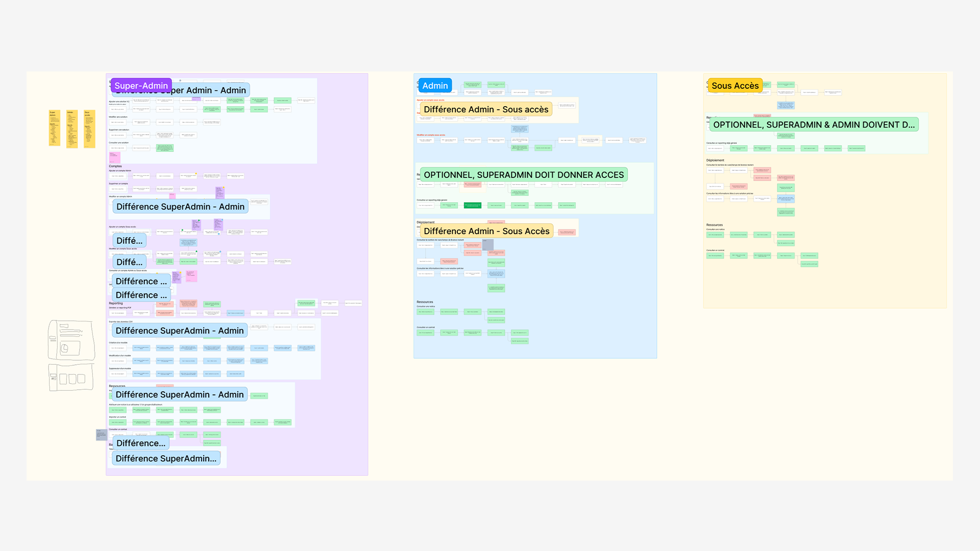Click Différence SuperAdmin - Admin label in Comptes area
The width and height of the screenshot is (980, 551).
click(180, 207)
